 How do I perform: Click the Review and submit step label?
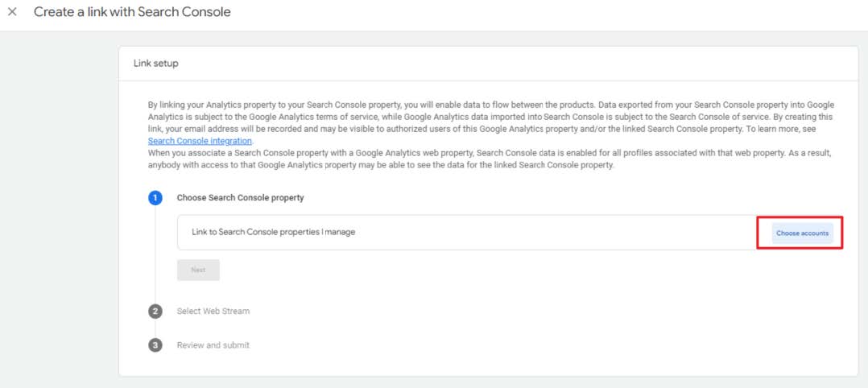click(213, 345)
